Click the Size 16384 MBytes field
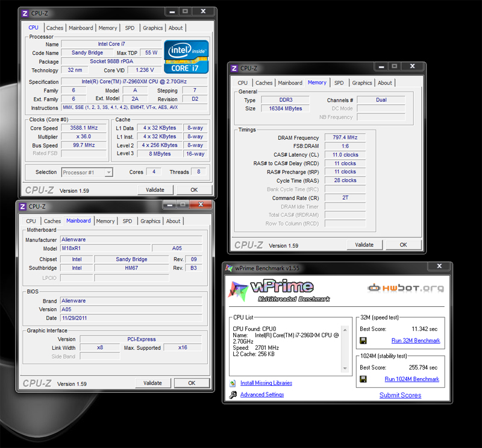 click(x=285, y=109)
